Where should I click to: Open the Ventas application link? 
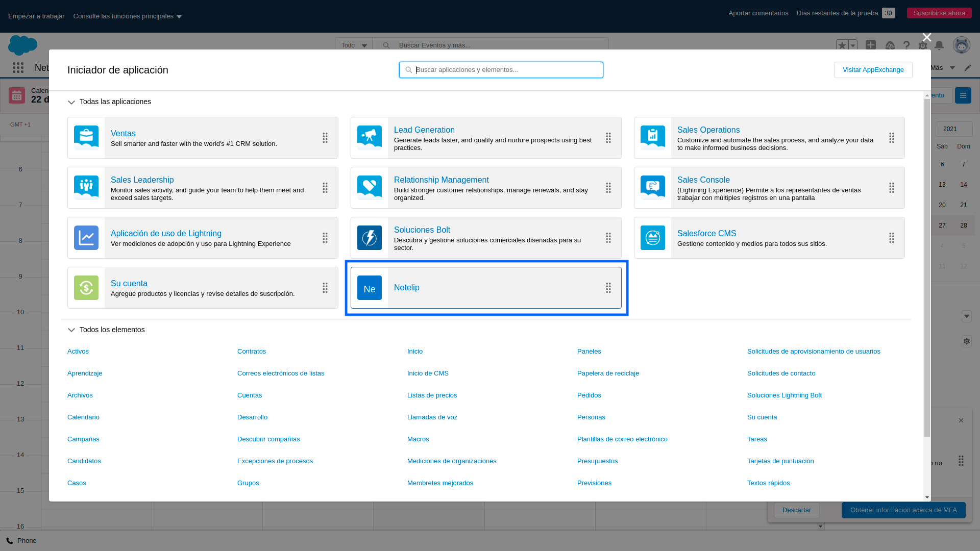[x=123, y=134]
